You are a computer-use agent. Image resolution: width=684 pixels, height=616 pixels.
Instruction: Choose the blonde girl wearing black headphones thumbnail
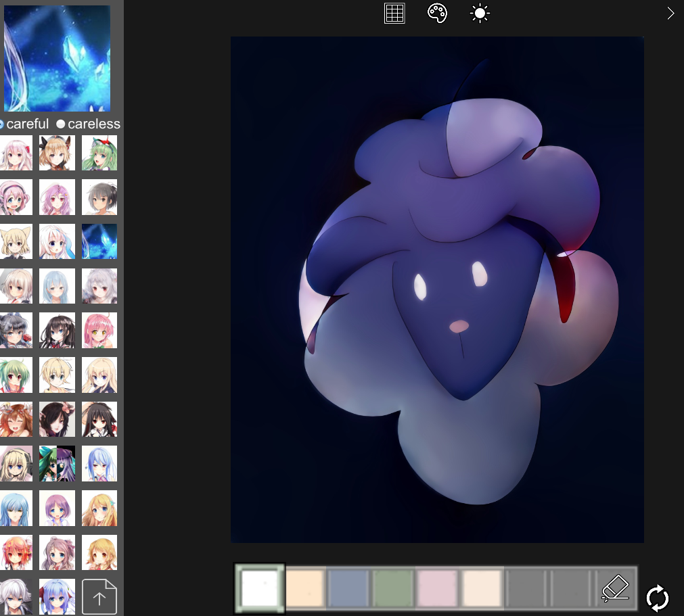pyautogui.click(x=16, y=463)
